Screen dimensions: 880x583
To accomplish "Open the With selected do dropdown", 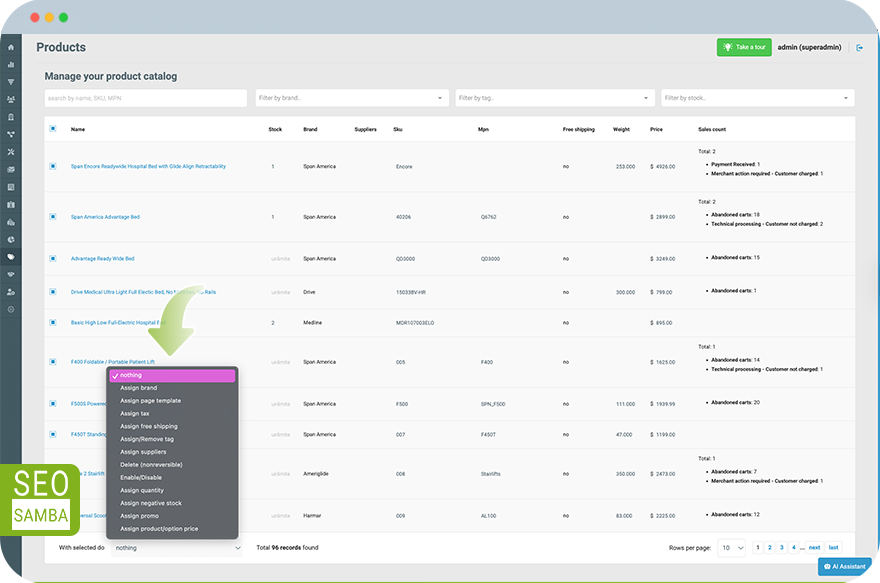I will (177, 548).
